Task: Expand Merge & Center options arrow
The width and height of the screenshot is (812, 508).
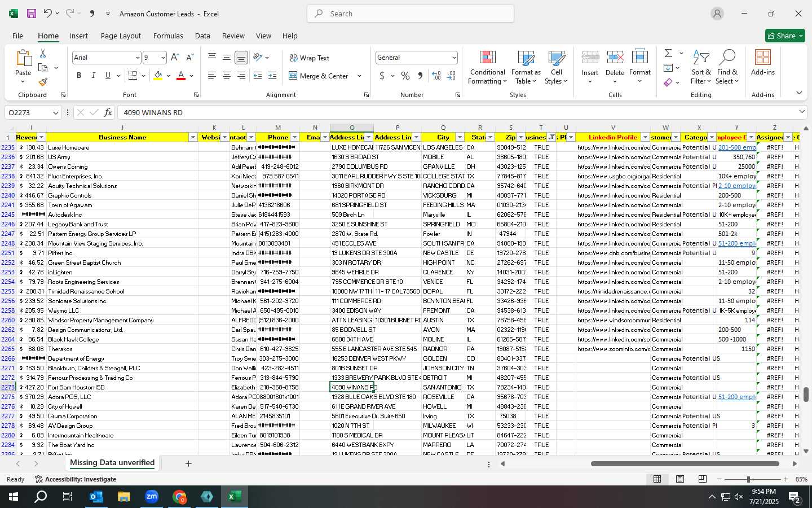Action: point(359,76)
